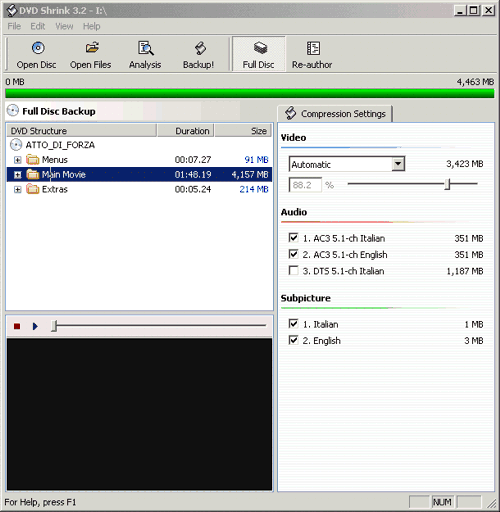Run the Analysis tool
The image size is (500, 512).
click(145, 54)
